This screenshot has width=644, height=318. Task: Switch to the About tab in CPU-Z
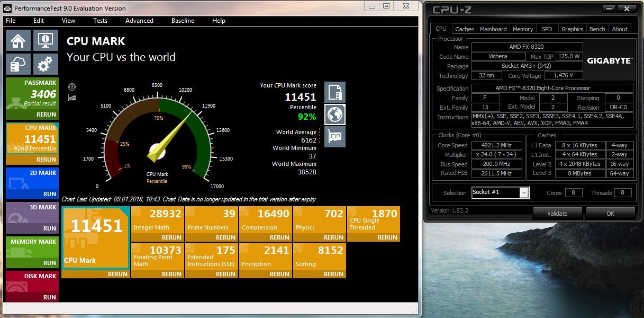coord(620,29)
